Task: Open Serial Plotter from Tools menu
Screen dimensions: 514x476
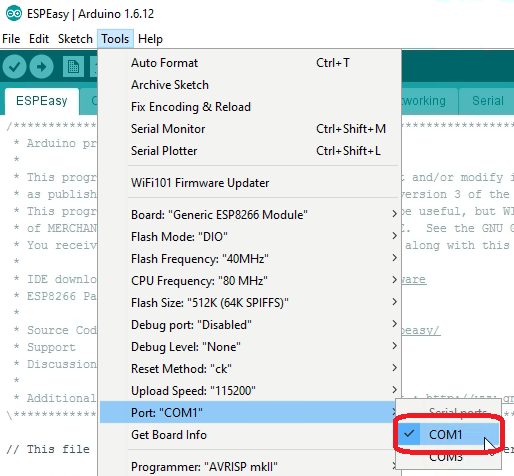Action: (250, 151)
